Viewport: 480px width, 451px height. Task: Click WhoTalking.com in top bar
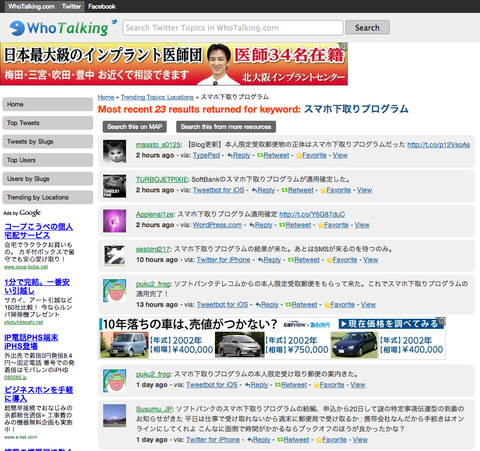(31, 6)
